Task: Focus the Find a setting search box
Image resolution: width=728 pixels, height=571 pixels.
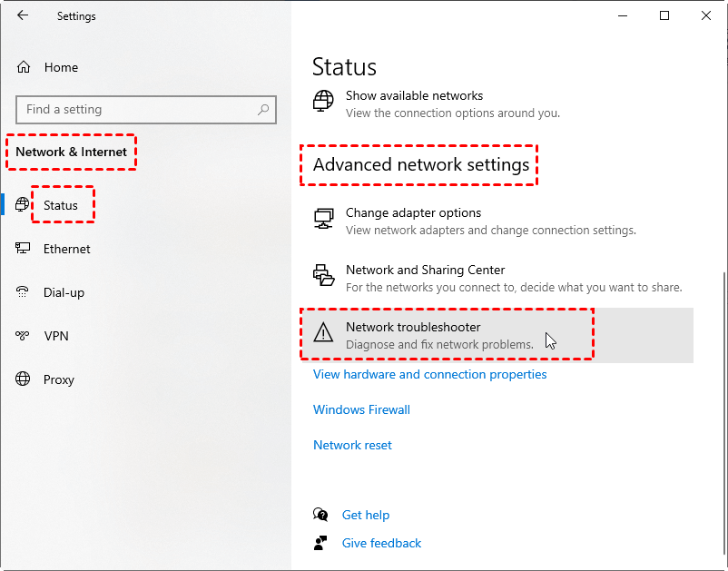Action: click(136, 110)
